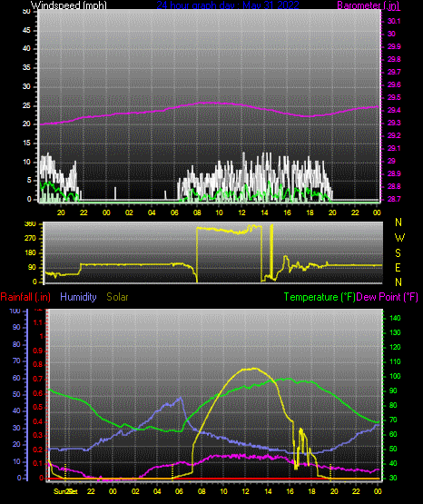Click the 30.1 barometer axis value
Viewport: 423px width, 504px height.
[394, 21]
